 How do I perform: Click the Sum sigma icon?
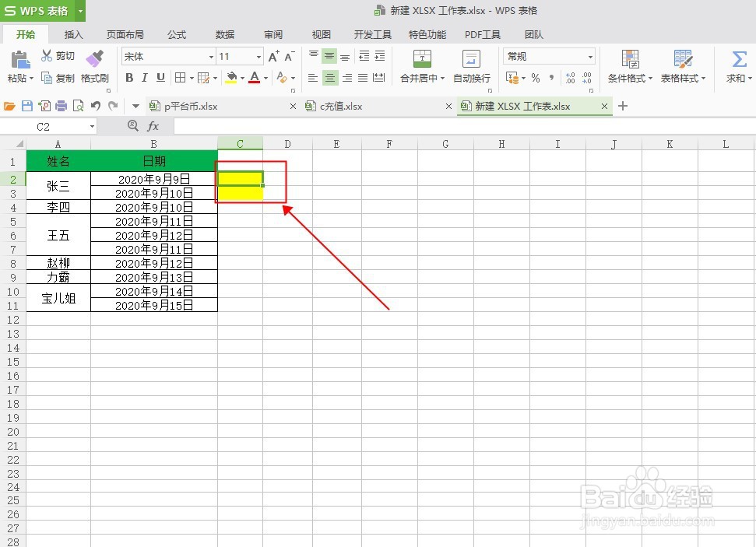pyautogui.click(x=739, y=59)
